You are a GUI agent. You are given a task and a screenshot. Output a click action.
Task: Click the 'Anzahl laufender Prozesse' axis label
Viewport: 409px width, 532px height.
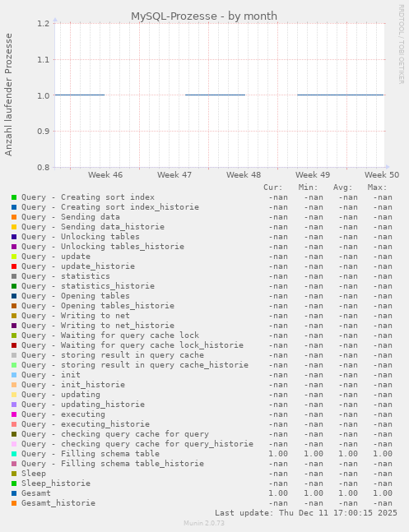click(8, 95)
